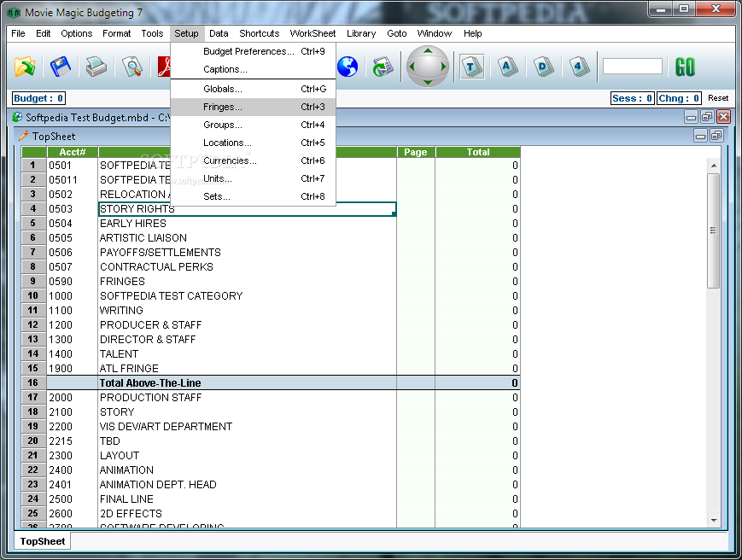Open the Data menu
This screenshot has height=560, width=742.
(x=219, y=33)
